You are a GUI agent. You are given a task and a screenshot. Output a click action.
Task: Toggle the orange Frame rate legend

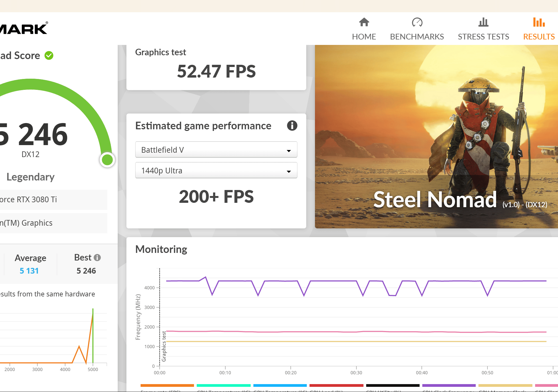pyautogui.click(x=167, y=385)
